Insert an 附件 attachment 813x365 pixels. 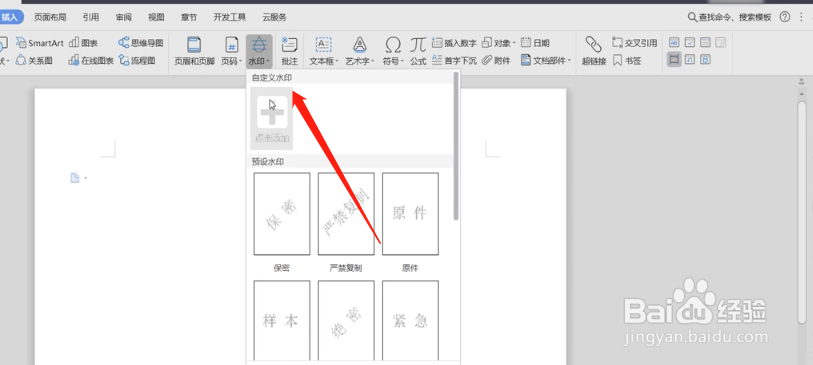[x=496, y=61]
